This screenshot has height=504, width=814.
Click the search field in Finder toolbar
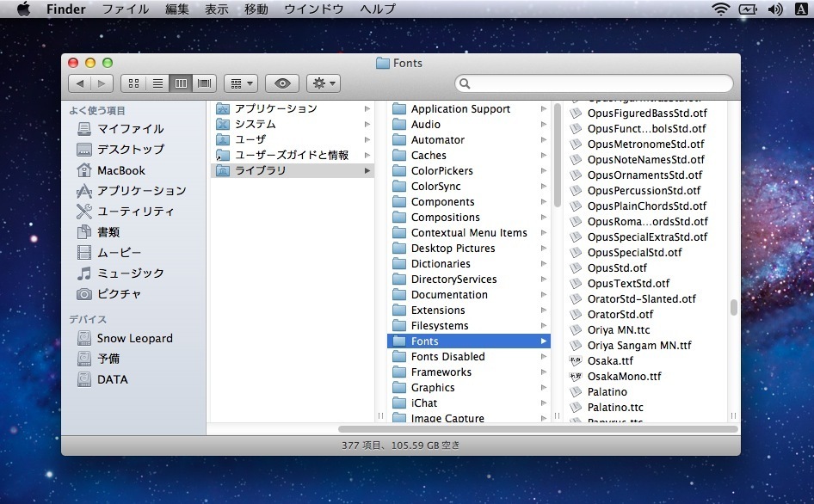594,83
